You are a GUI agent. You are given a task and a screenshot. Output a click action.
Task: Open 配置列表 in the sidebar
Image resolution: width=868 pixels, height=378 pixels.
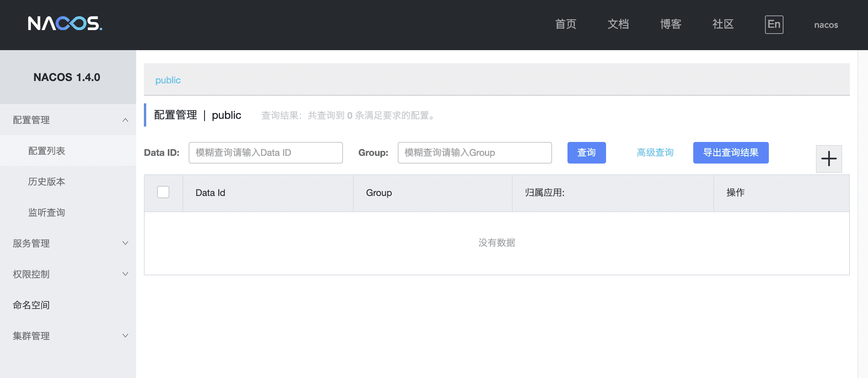click(x=47, y=151)
